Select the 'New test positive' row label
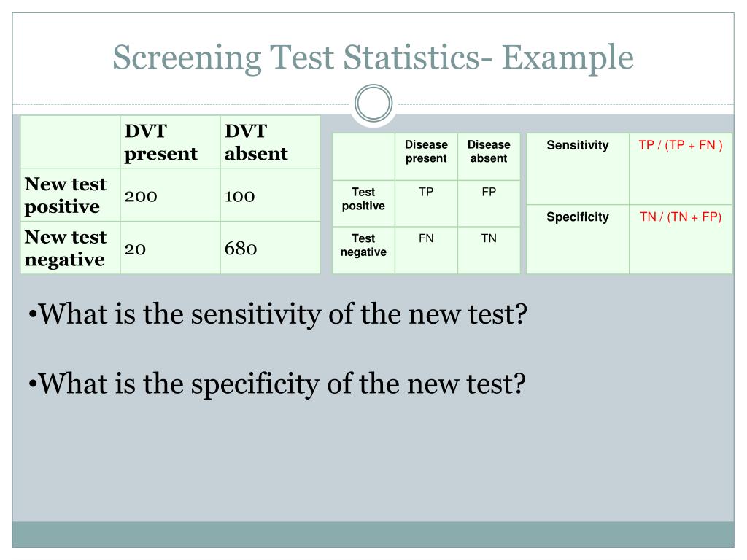The width and height of the screenshot is (747, 560). [71, 195]
